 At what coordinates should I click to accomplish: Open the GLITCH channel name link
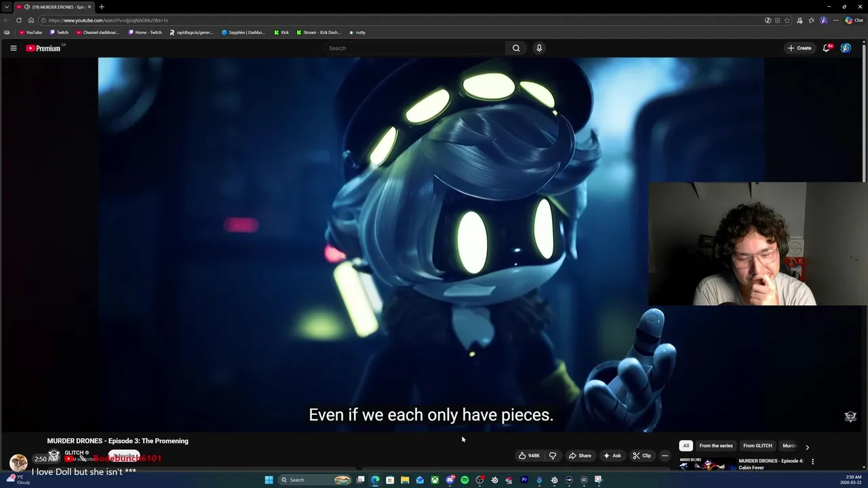(x=74, y=453)
